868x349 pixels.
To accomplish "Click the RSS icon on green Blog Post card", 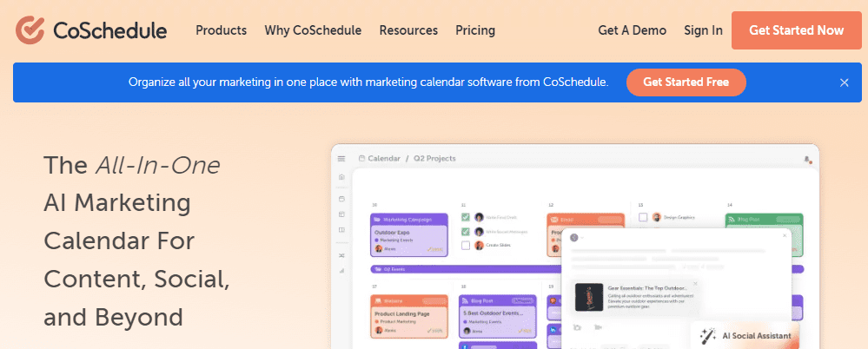I will click(732, 220).
